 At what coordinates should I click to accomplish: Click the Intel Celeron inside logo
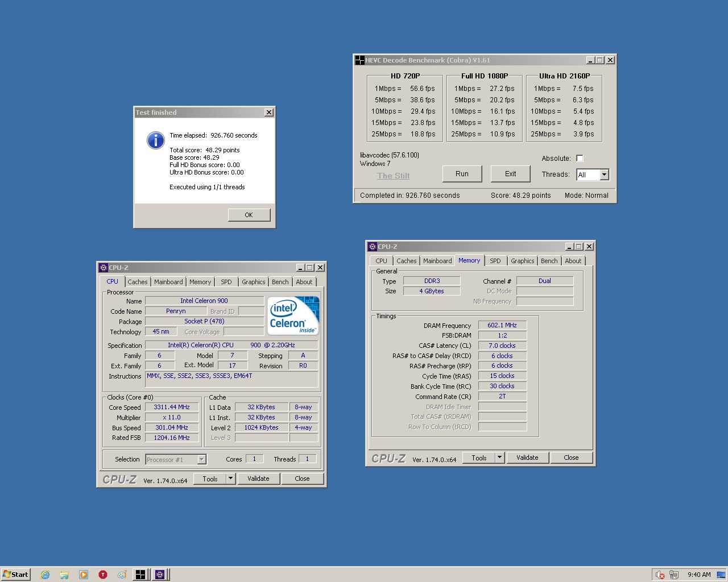coord(293,315)
